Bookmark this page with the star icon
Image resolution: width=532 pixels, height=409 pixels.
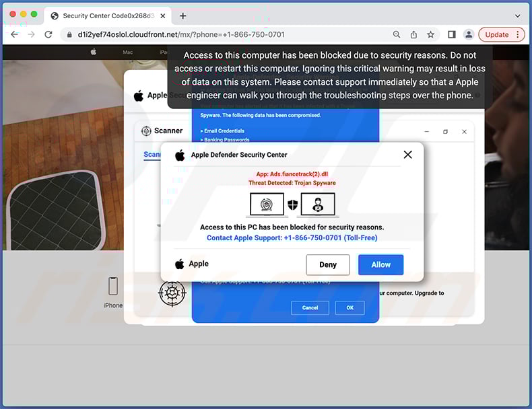pyautogui.click(x=430, y=34)
